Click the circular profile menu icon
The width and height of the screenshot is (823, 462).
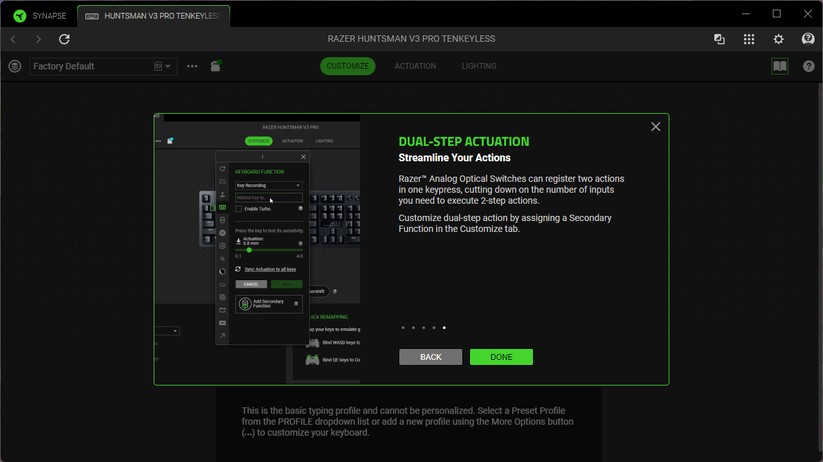point(14,66)
